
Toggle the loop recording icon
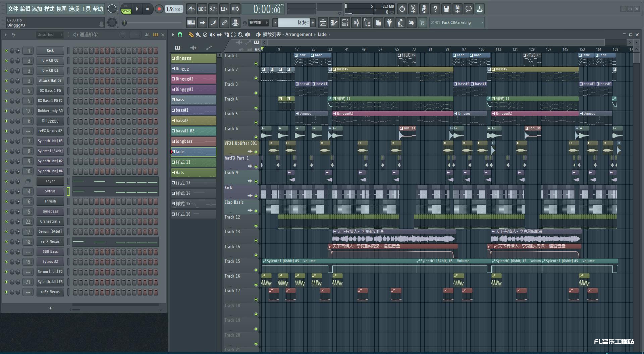pyautogui.click(x=235, y=9)
